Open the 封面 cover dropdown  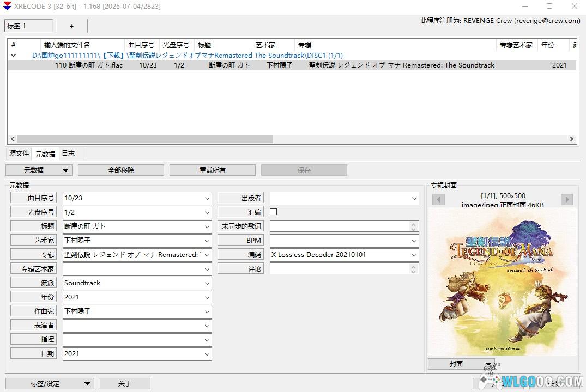coord(461,364)
